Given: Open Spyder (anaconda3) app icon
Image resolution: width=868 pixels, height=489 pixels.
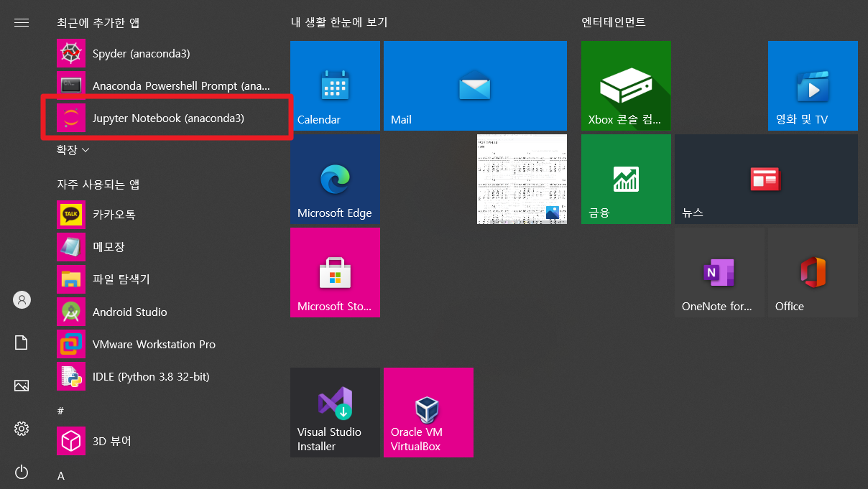Looking at the screenshot, I should click(x=71, y=53).
